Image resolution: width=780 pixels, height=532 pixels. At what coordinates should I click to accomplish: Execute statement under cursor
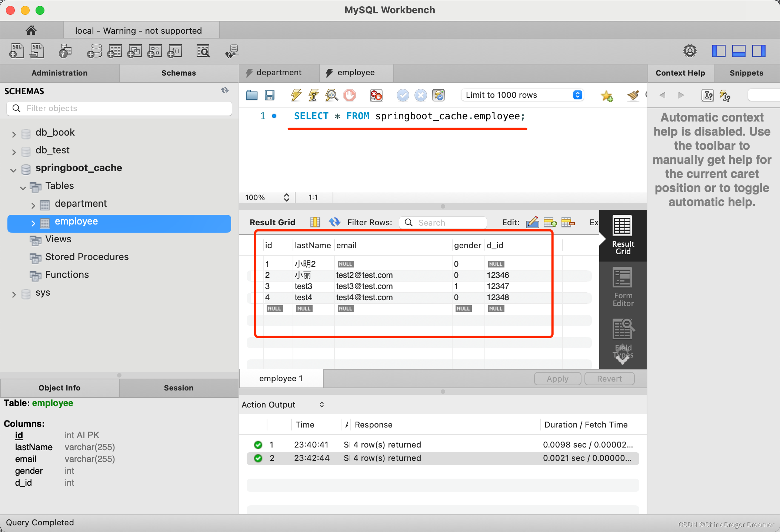tap(314, 95)
